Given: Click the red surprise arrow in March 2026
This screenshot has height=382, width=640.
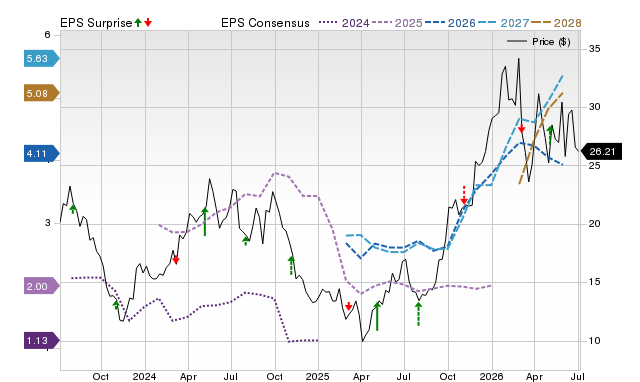Looking at the screenshot, I should tap(521, 129).
